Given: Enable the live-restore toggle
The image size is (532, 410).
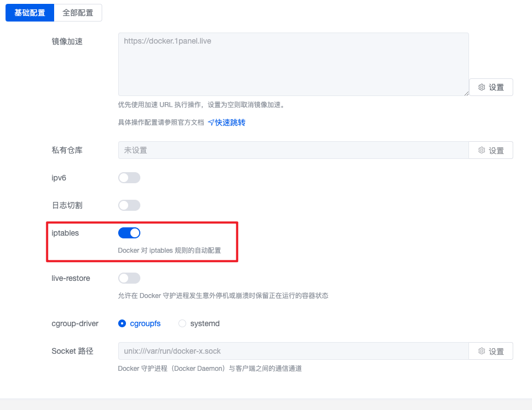Looking at the screenshot, I should point(129,278).
